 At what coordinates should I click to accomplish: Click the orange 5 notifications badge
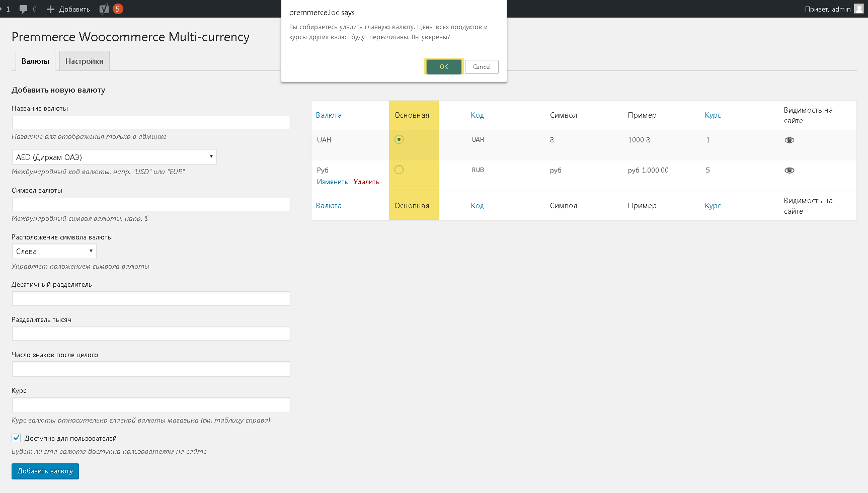point(118,9)
